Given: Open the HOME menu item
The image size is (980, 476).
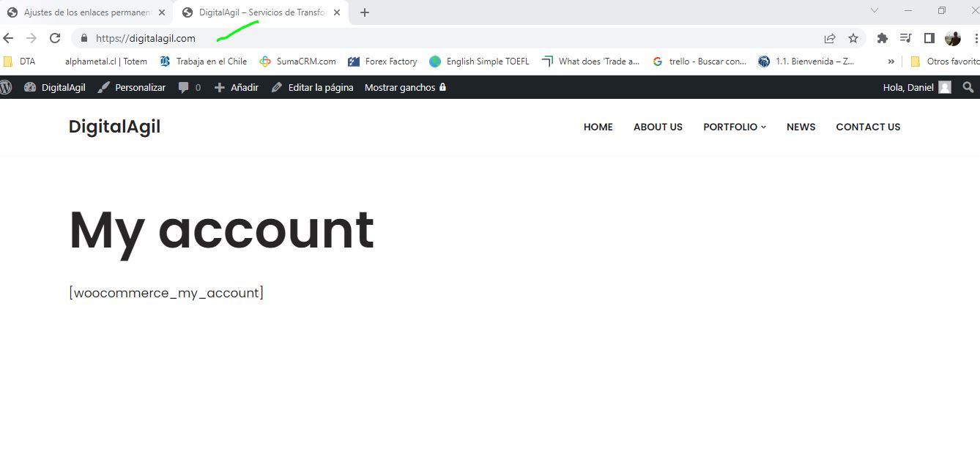Looking at the screenshot, I should [x=598, y=127].
